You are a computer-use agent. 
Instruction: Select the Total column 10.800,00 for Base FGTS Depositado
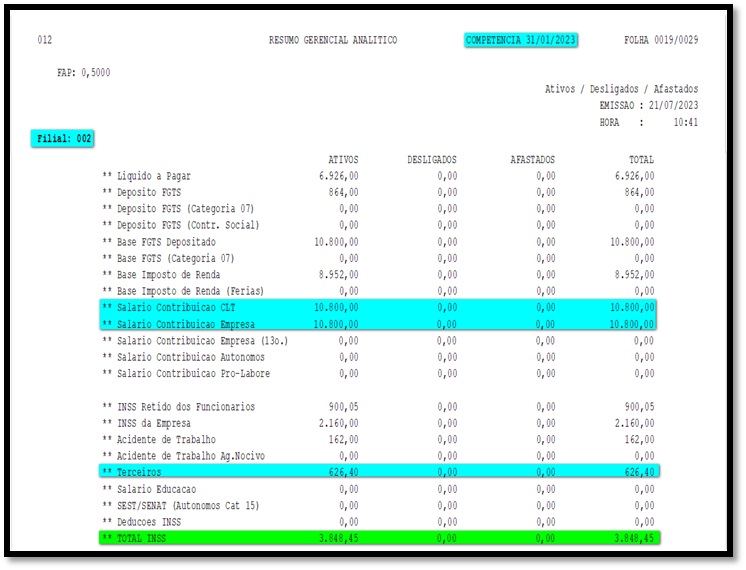[632, 242]
